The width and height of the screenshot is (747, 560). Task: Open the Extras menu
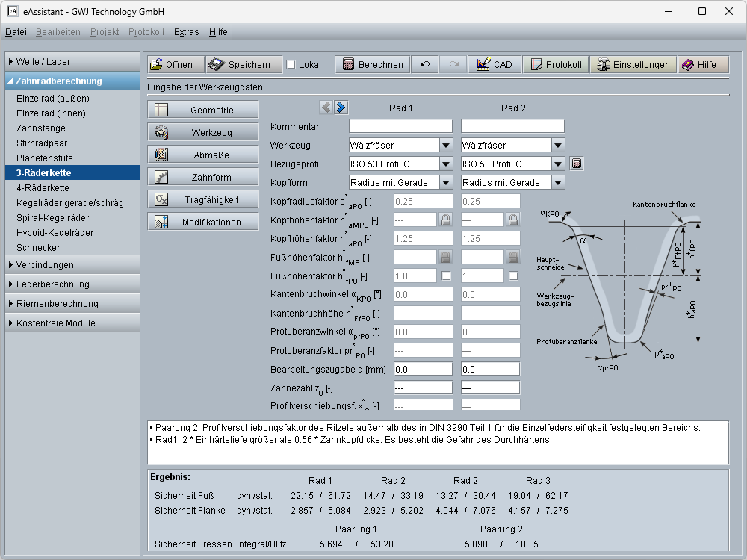pyautogui.click(x=186, y=32)
